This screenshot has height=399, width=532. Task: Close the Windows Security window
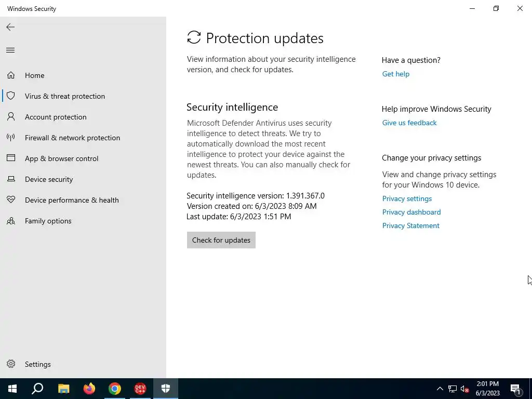tap(520, 8)
